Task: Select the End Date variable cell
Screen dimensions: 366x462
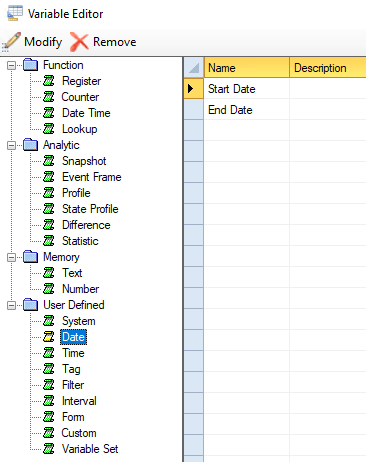Action: 246,109
